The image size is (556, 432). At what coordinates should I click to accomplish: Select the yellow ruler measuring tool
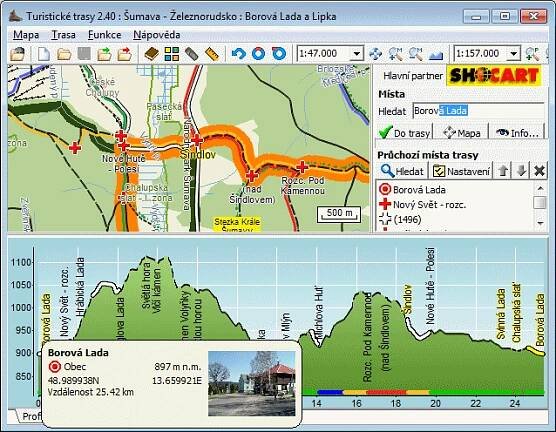point(212,54)
